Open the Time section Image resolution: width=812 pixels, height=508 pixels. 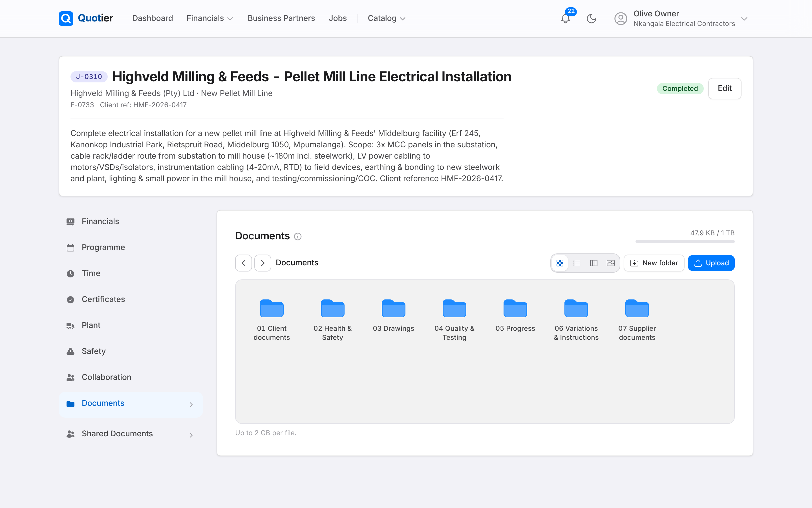pyautogui.click(x=131, y=273)
